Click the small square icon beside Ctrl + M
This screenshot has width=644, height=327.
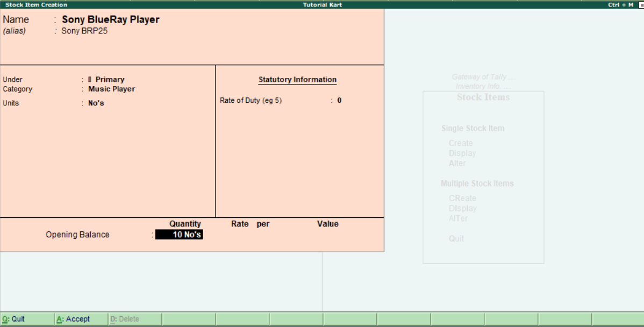[641, 5]
